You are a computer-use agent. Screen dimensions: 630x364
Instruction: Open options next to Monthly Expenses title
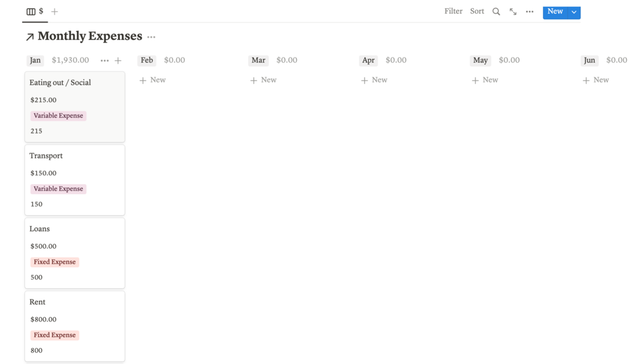click(x=151, y=37)
